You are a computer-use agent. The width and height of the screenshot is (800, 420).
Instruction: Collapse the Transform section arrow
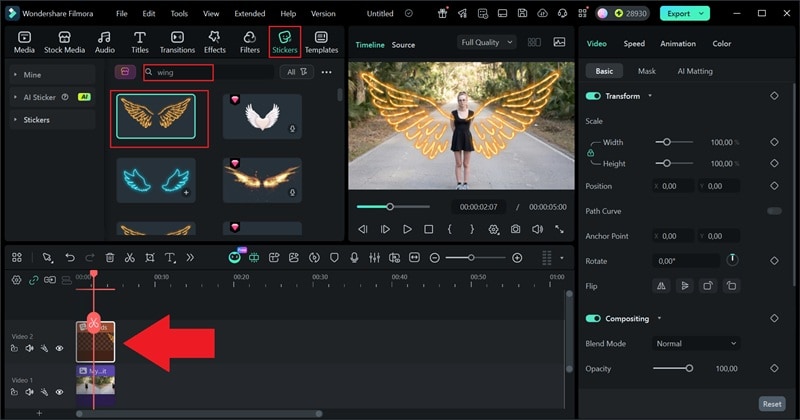click(649, 96)
